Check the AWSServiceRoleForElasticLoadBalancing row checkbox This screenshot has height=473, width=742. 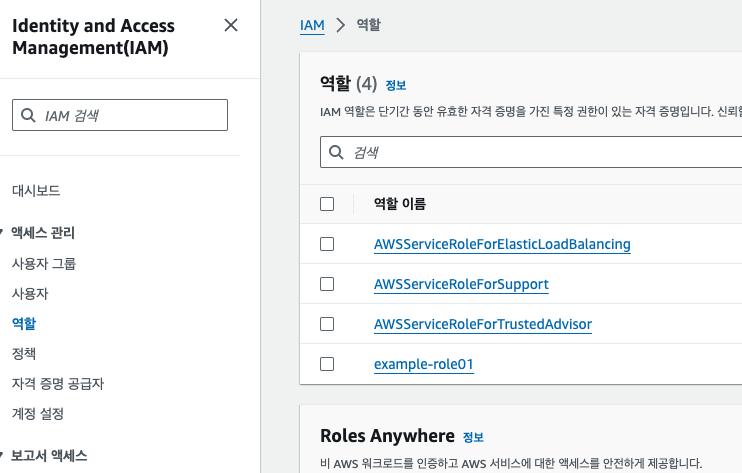coord(327,244)
